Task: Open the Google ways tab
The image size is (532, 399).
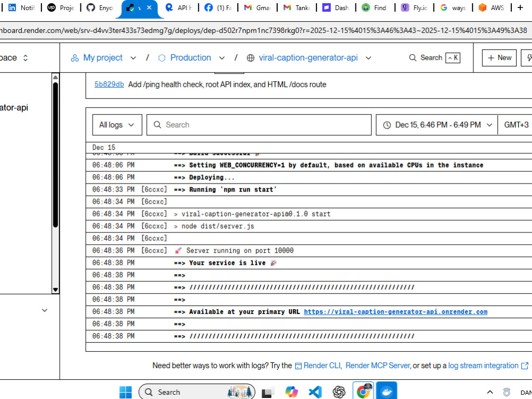Action: tap(454, 7)
